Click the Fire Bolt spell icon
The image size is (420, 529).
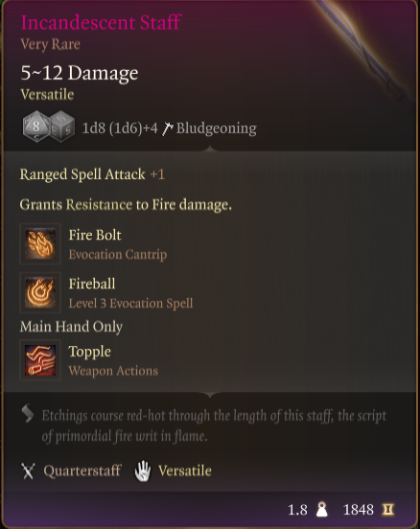click(40, 243)
